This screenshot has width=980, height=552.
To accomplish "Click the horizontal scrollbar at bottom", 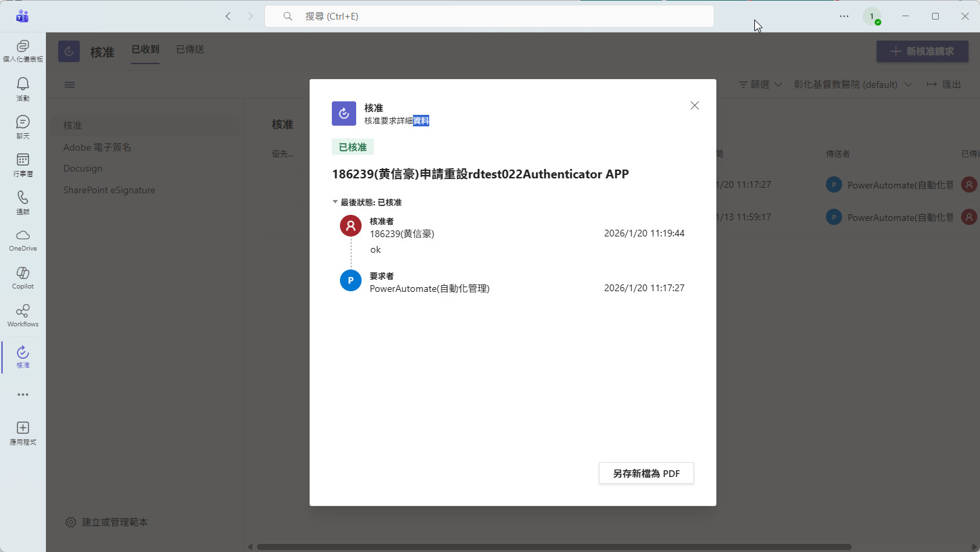I will [x=553, y=547].
